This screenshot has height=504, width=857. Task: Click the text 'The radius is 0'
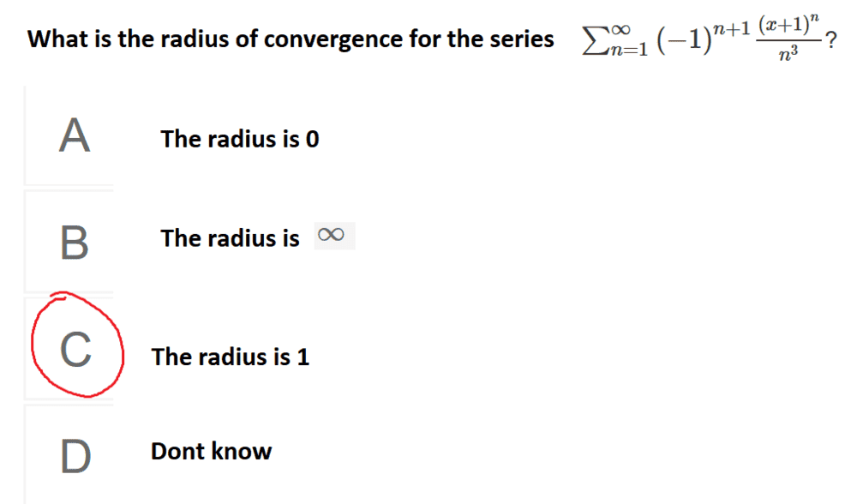[x=239, y=139]
